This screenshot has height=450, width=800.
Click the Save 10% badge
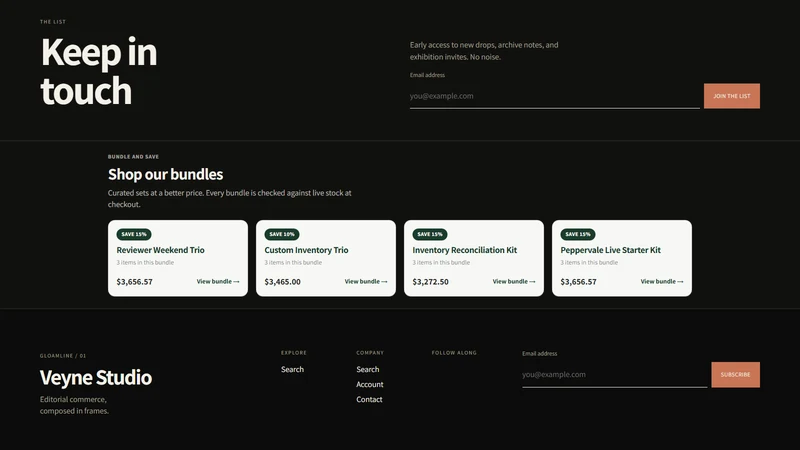click(282, 234)
